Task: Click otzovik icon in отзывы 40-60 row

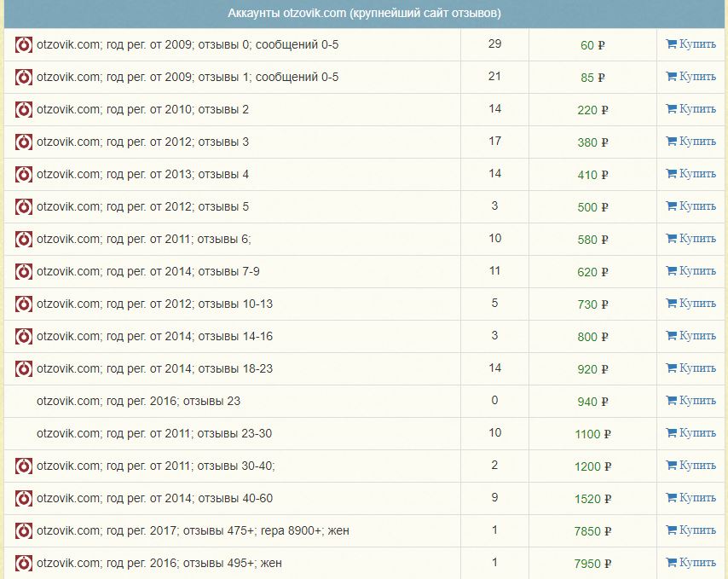Action: tap(24, 498)
